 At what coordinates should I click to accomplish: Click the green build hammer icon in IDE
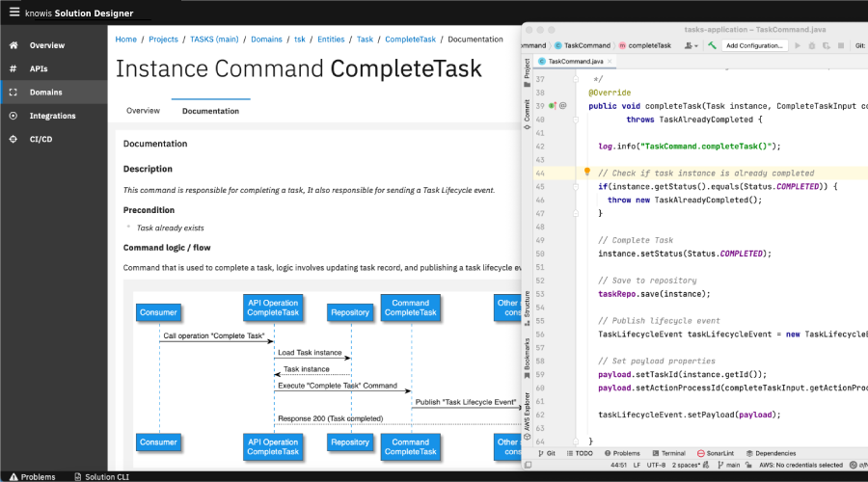[x=712, y=45]
